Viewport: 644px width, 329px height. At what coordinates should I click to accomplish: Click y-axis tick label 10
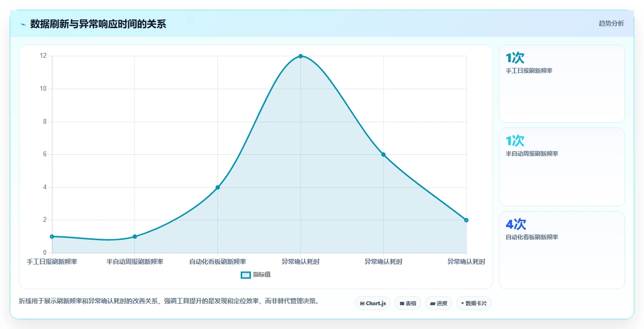click(43, 89)
